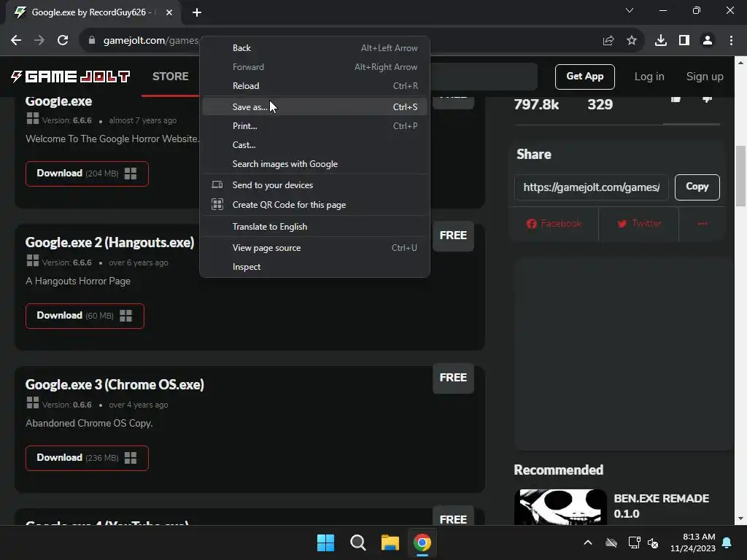Click the share URL input field
This screenshot has width=747, height=560.
(591, 187)
